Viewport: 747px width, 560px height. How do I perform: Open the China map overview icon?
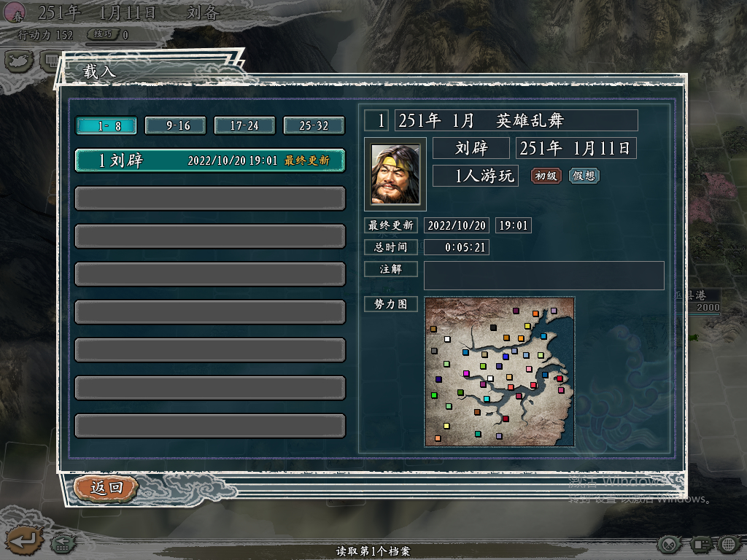tap(19, 61)
